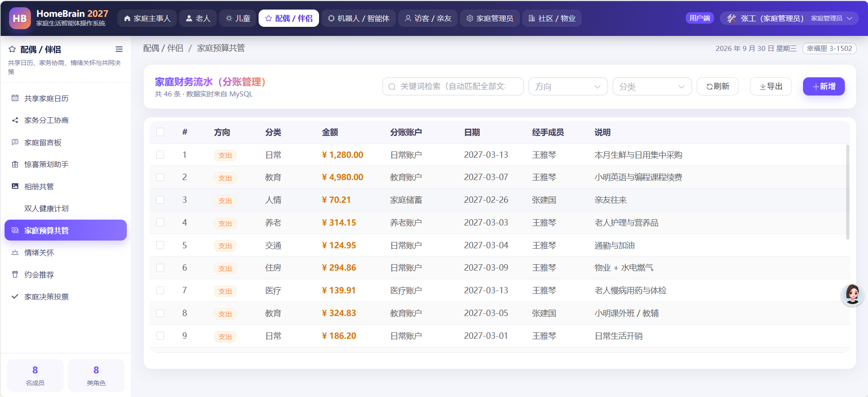Image resolution: width=868 pixels, height=397 pixels.
Task: Click star icon next to sidebar title 配偶 / 伴侣
Action: click(x=12, y=49)
